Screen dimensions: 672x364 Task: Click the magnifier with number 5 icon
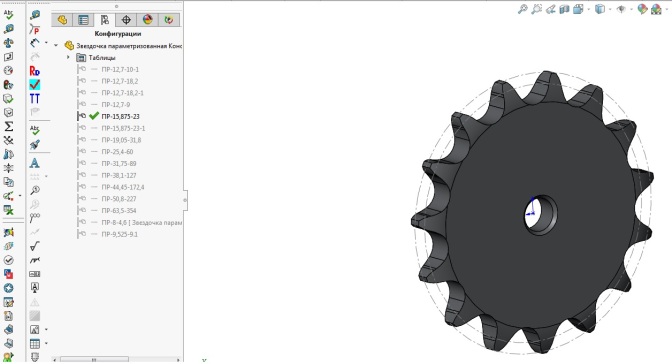[x=35, y=190]
